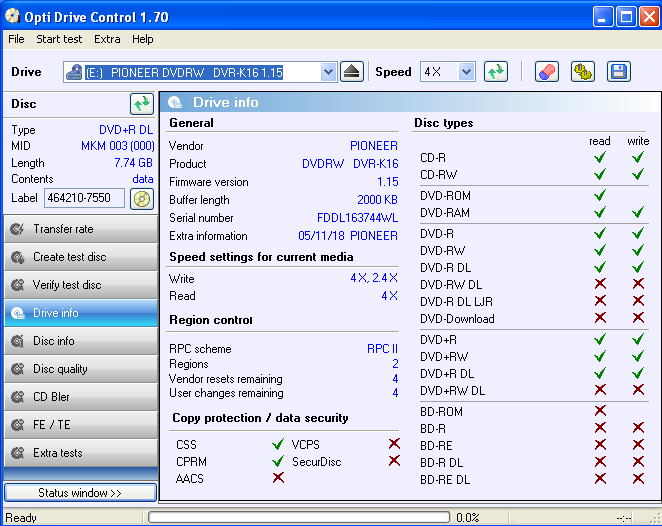Expand the Speed dropdown showing 4 X
Screen dimensions: 662x526
point(467,72)
